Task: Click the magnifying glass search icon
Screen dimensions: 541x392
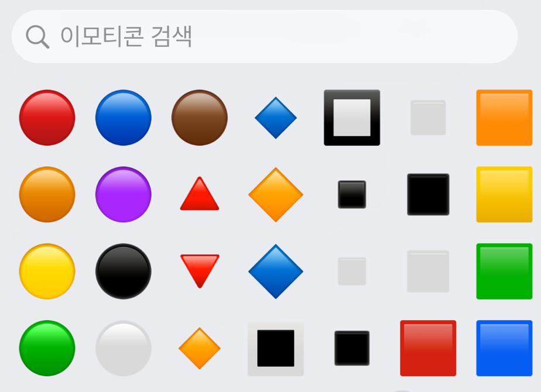Action: (37, 37)
